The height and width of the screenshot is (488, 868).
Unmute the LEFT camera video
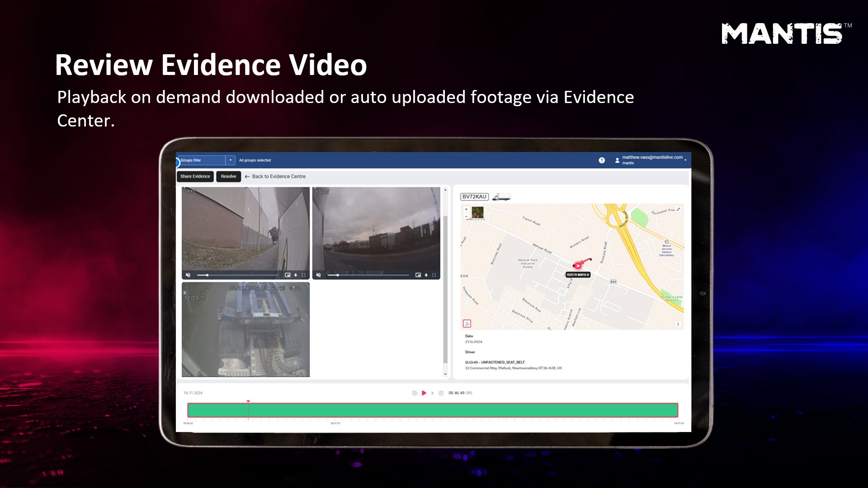tap(188, 275)
